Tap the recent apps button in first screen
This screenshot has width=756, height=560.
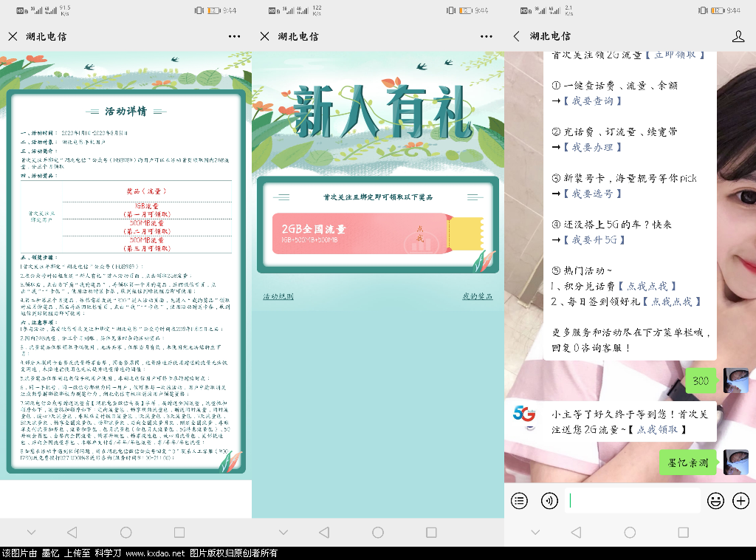(179, 532)
